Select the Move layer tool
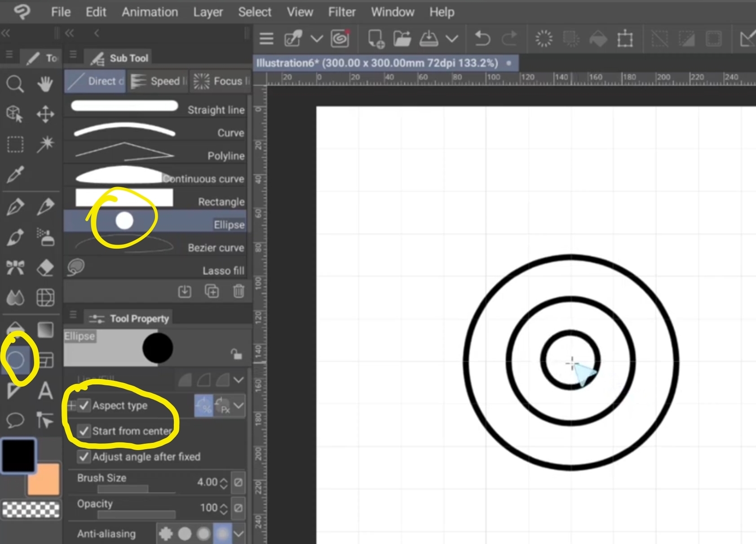The height and width of the screenshot is (544, 756). (45, 114)
